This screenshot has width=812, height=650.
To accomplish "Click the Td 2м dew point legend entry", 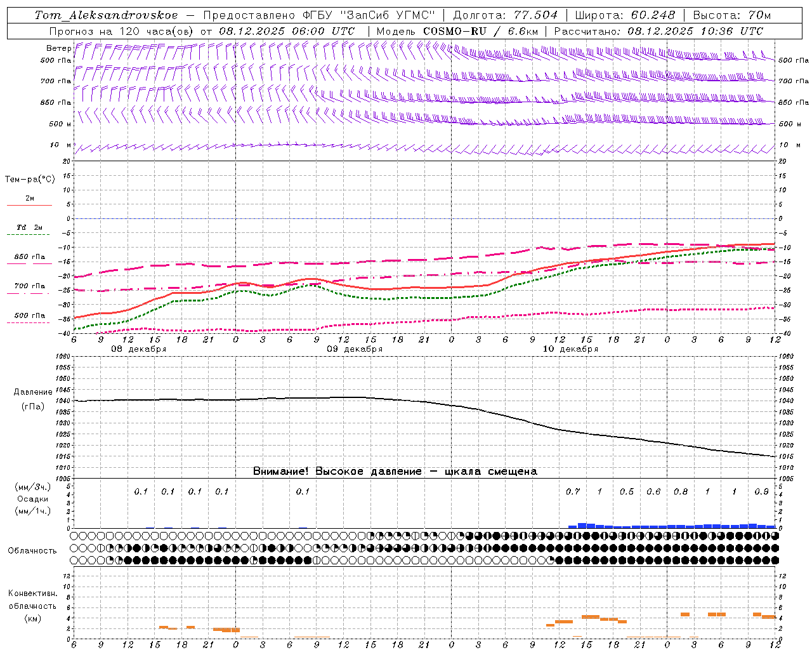I will (30, 227).
